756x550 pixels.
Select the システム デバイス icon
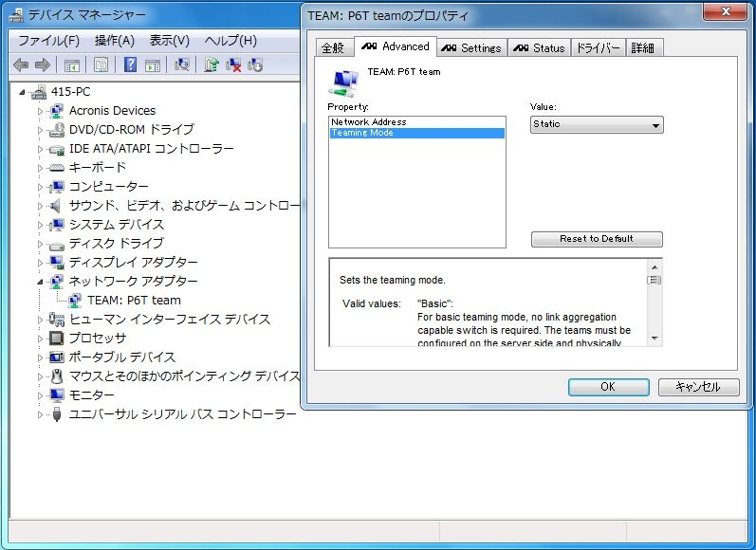pos(56,225)
